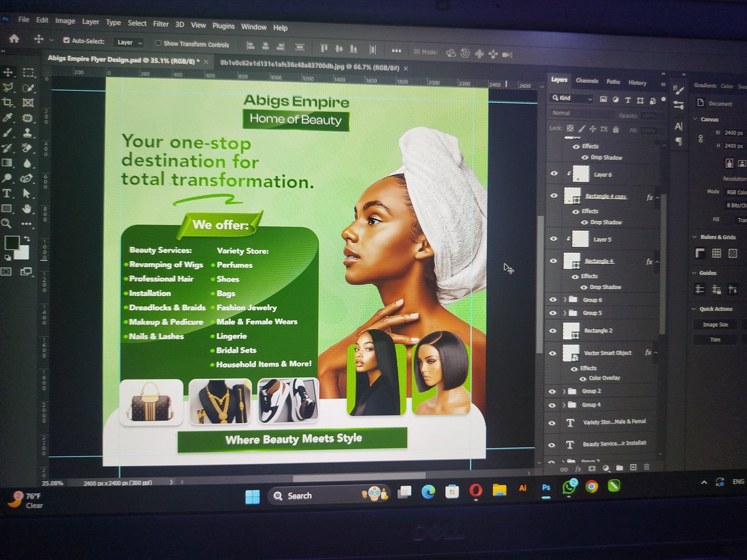Collapse the effects list on Rectangle 4 copy

pos(656,196)
